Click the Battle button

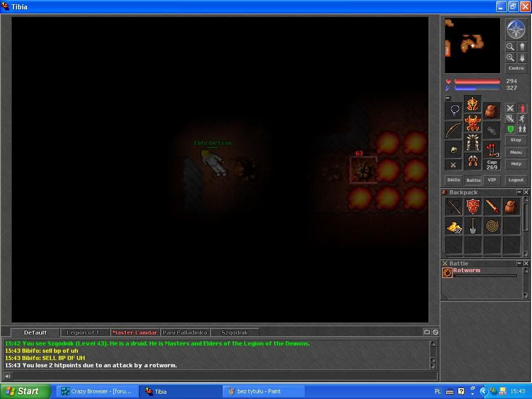click(473, 180)
